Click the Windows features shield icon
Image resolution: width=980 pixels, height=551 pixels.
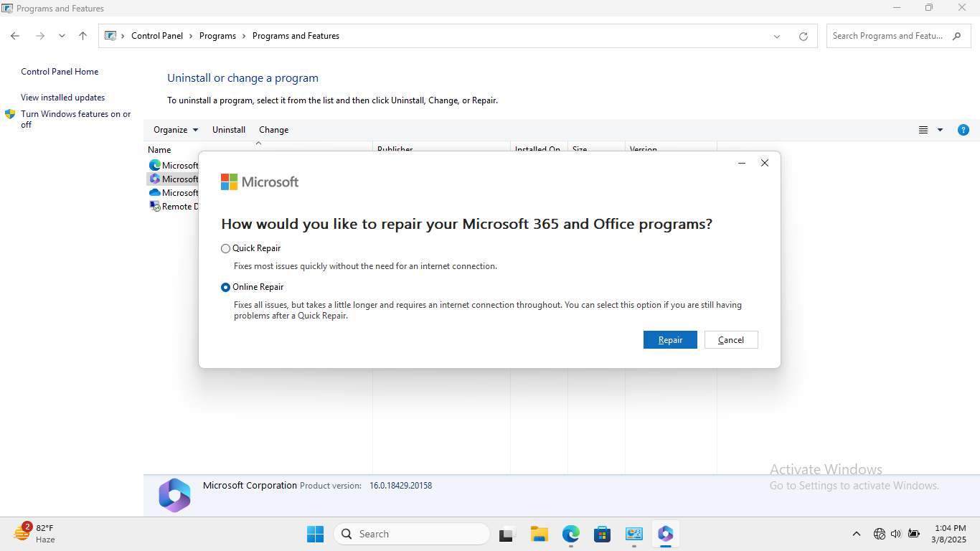click(10, 114)
